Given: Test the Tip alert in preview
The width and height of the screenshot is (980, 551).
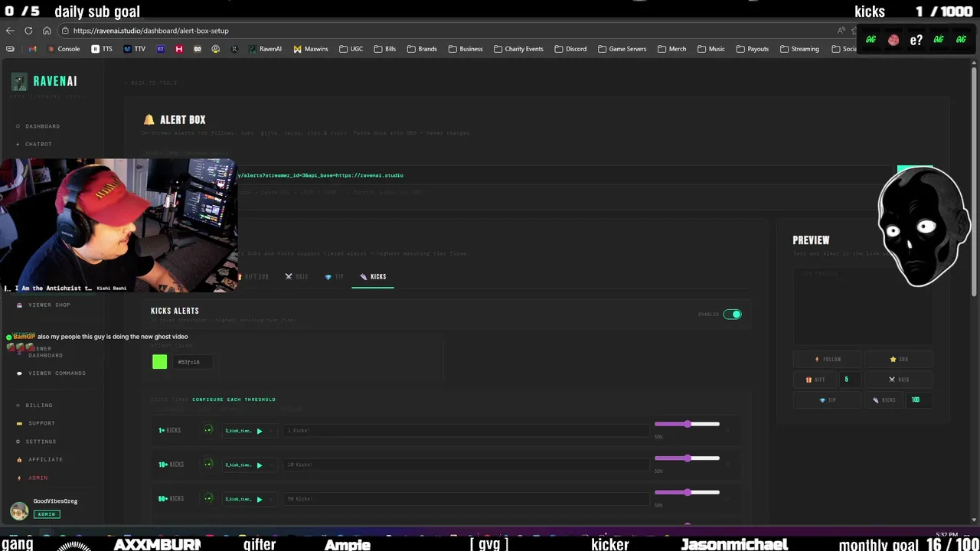Looking at the screenshot, I should point(828,400).
